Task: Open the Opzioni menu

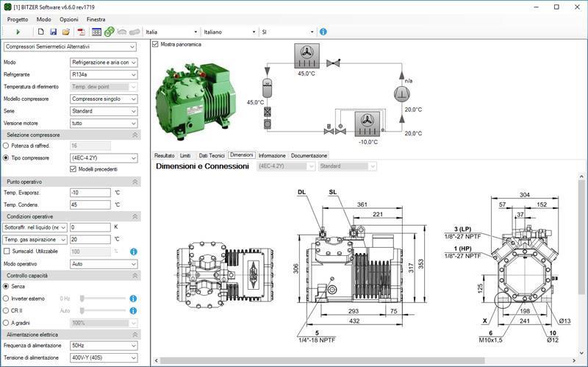Action: [x=69, y=19]
